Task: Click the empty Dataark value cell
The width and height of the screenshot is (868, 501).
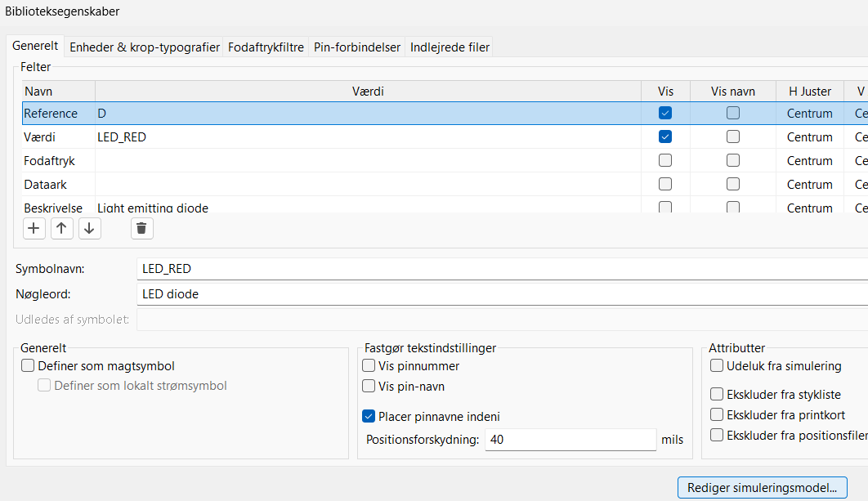Action: [x=368, y=185]
